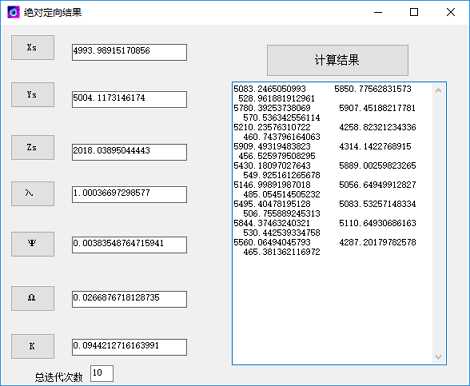
Task: Click result value 5210.23576310722
Action: [x=272, y=127]
